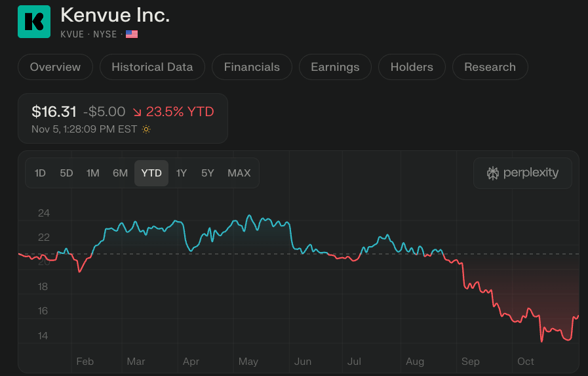Select the 6M time range
Viewport: 588px width, 376px height.
click(120, 173)
